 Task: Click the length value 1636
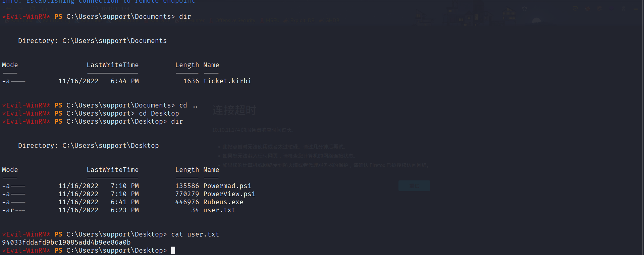click(x=191, y=81)
